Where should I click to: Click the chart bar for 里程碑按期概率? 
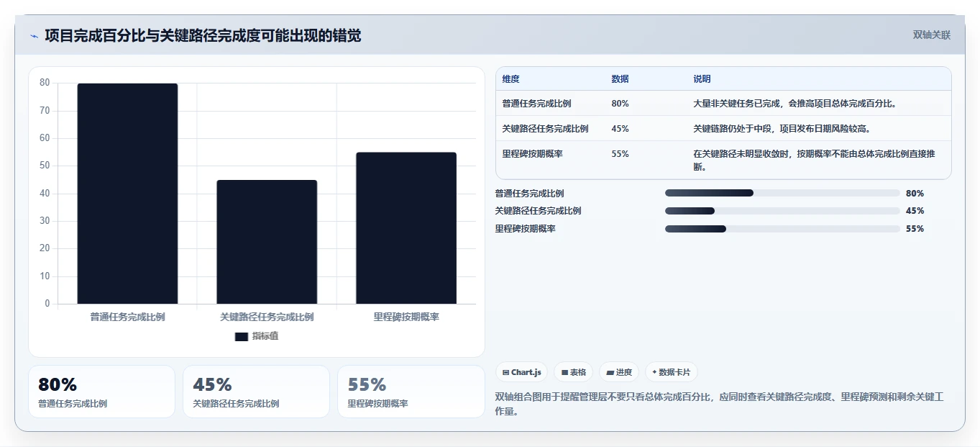[406, 228]
